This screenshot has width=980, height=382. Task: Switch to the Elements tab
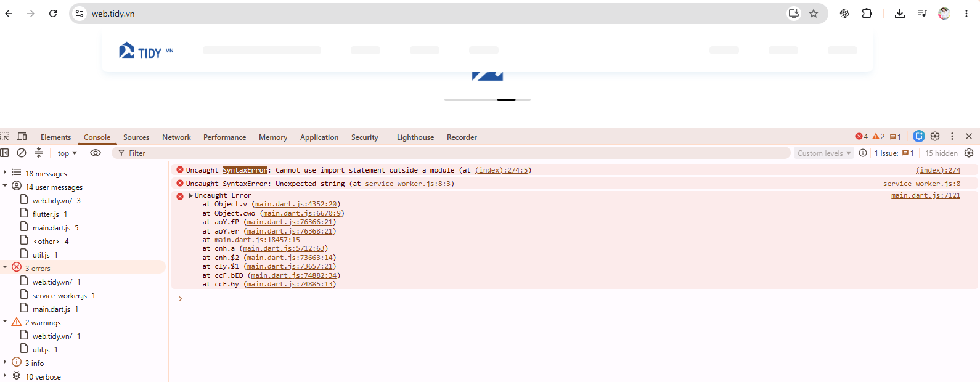click(x=55, y=137)
